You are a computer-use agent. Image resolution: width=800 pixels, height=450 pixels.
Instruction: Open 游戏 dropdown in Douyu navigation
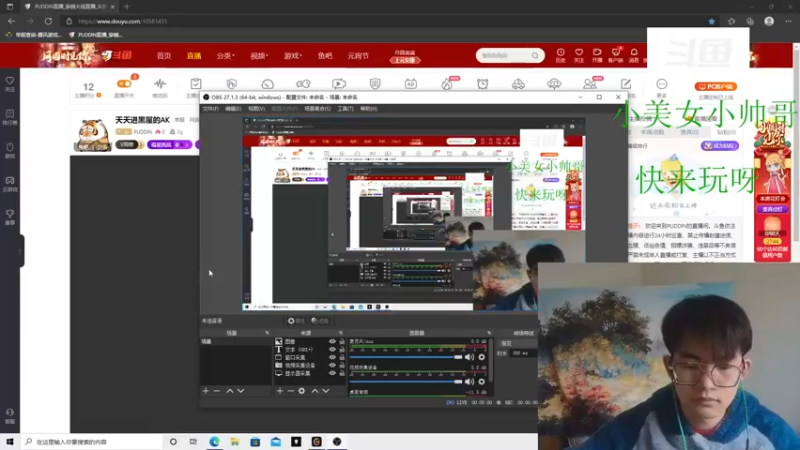click(293, 56)
